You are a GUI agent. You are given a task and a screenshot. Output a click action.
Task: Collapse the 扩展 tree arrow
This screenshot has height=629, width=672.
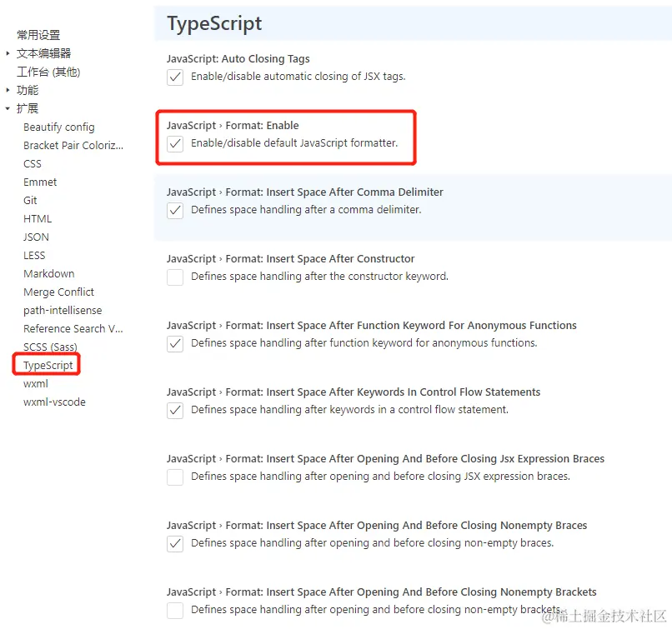click(x=8, y=108)
